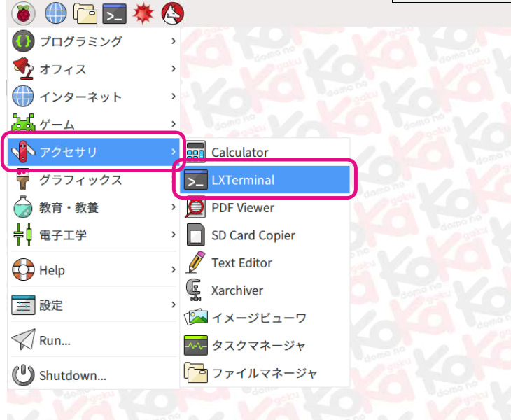
Task: Open the インターネット menu category
Action: click(94, 97)
